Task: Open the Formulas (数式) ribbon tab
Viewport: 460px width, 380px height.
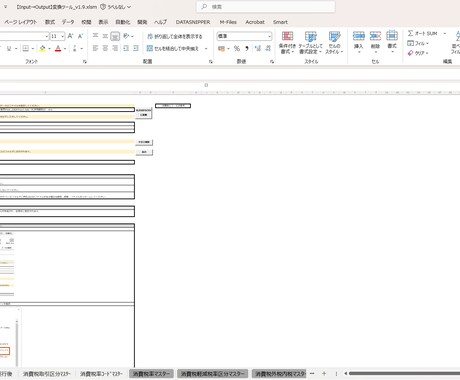Action: pyautogui.click(x=50, y=22)
